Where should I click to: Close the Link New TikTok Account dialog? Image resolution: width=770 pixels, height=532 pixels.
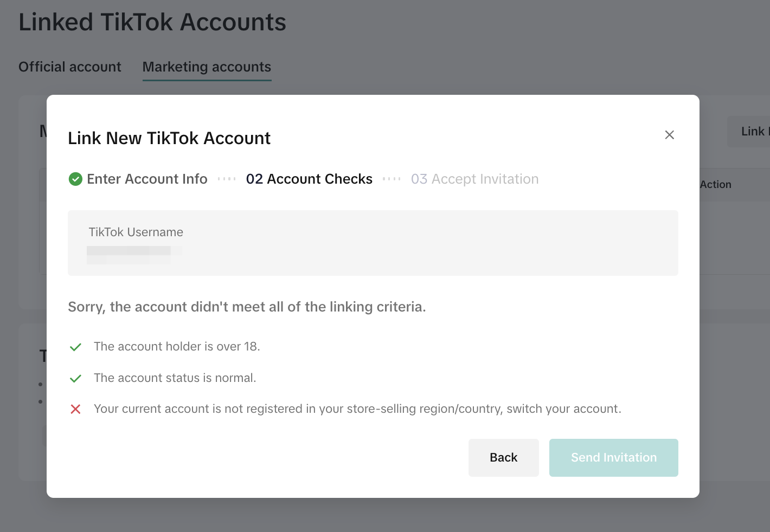pos(669,135)
